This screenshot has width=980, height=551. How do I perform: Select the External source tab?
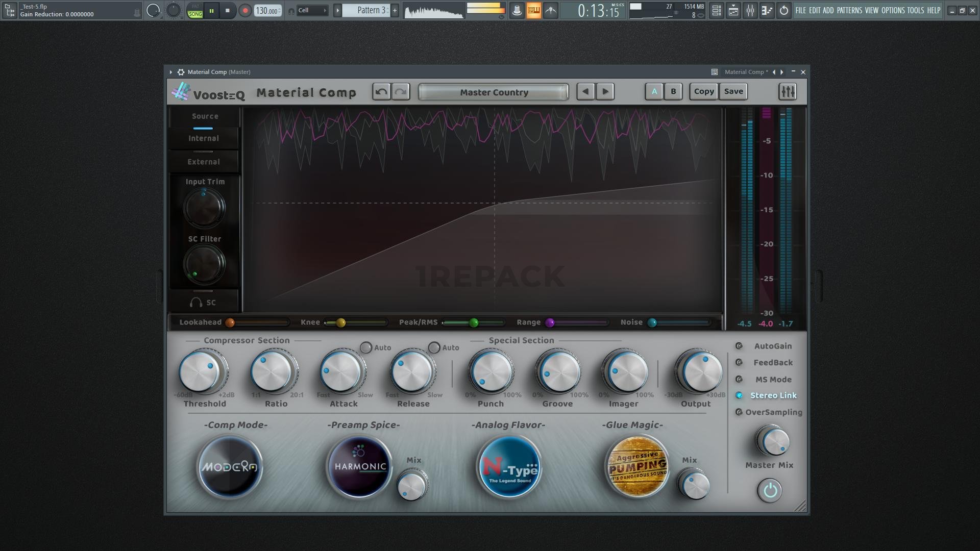click(204, 162)
